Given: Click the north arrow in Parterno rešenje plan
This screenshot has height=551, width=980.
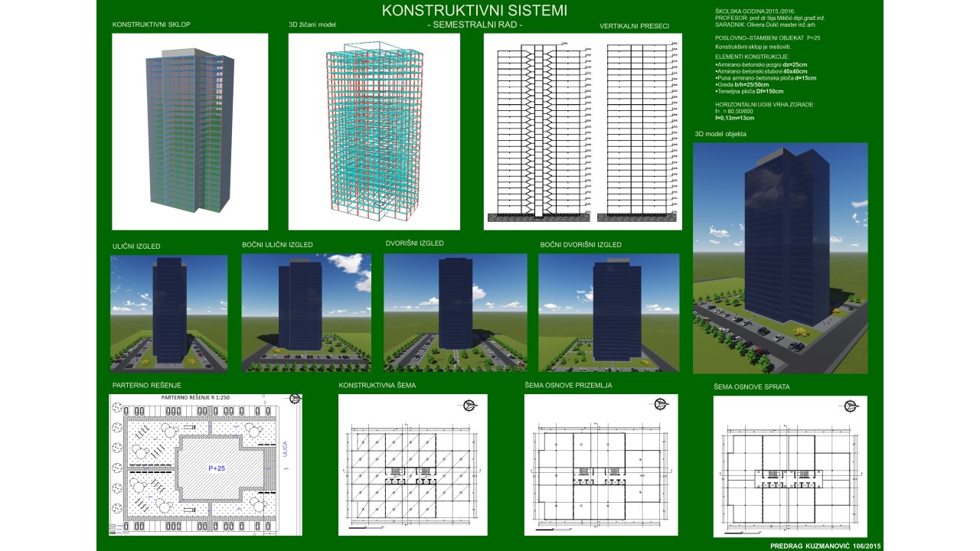Looking at the screenshot, I should click(296, 398).
